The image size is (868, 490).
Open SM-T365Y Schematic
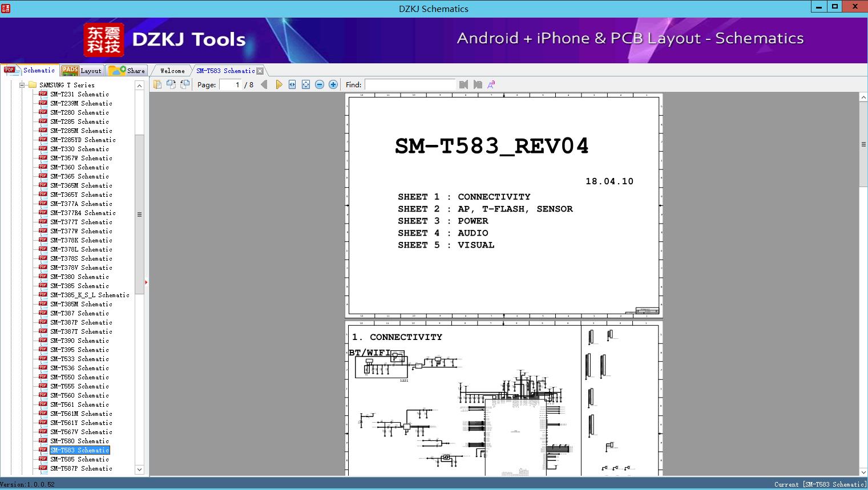81,195
